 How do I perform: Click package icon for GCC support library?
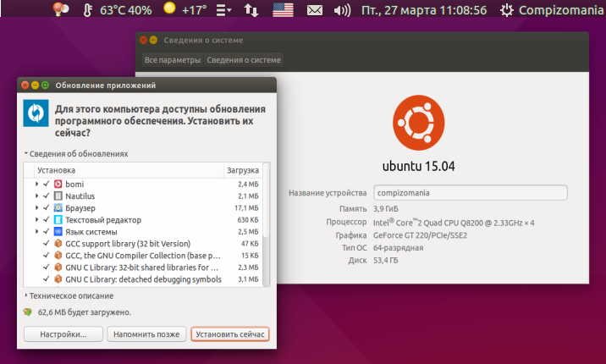(x=58, y=244)
